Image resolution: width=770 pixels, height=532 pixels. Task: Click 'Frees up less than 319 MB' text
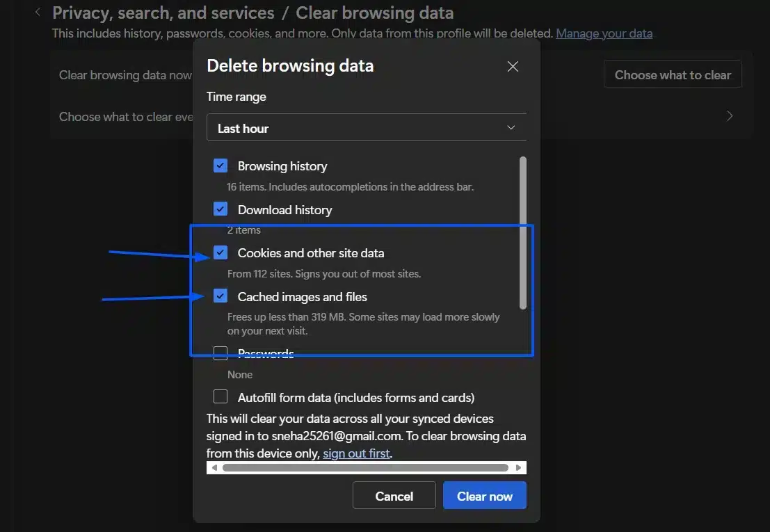[363, 324]
